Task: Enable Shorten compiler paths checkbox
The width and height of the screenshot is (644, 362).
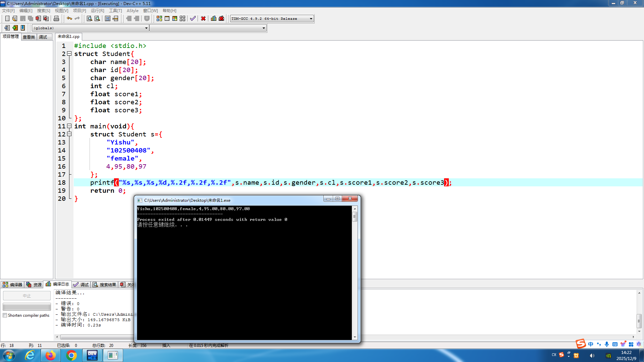Action: [5, 315]
